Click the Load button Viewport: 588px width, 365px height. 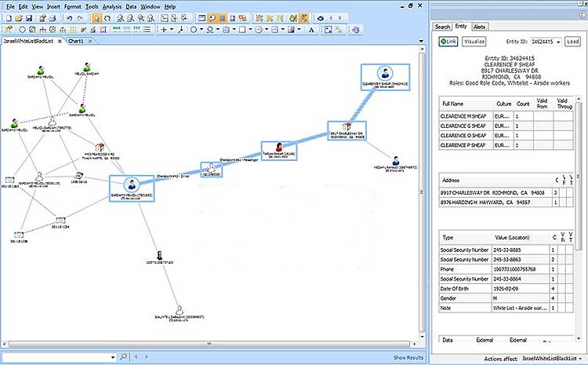(x=572, y=42)
